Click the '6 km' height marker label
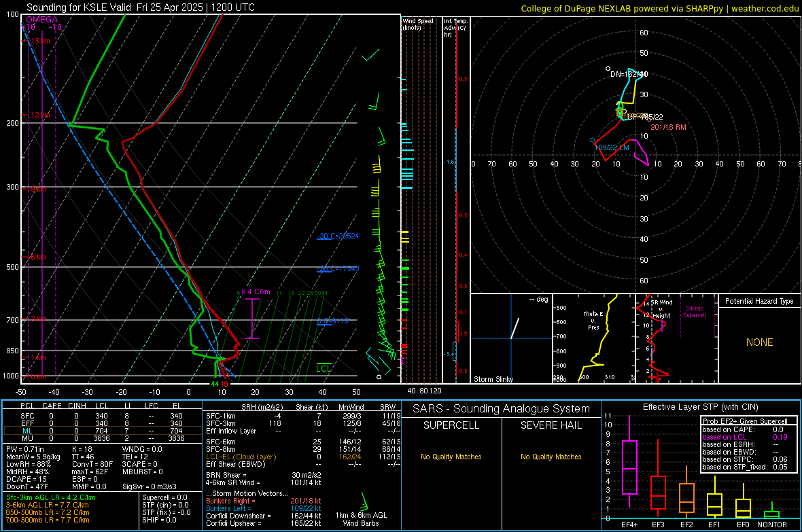Image resolution: width=802 pixels, height=532 pixels. (38, 257)
